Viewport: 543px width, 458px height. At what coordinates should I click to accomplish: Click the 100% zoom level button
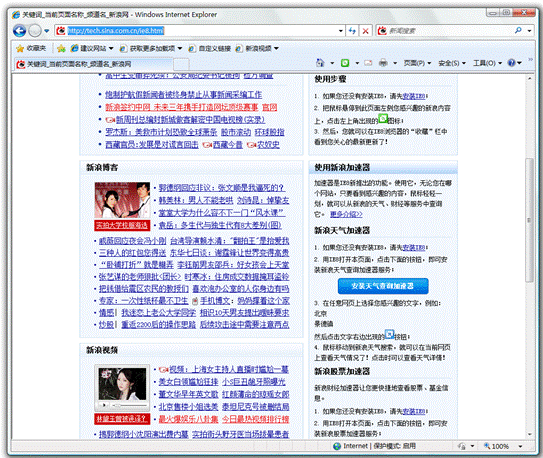(496, 446)
